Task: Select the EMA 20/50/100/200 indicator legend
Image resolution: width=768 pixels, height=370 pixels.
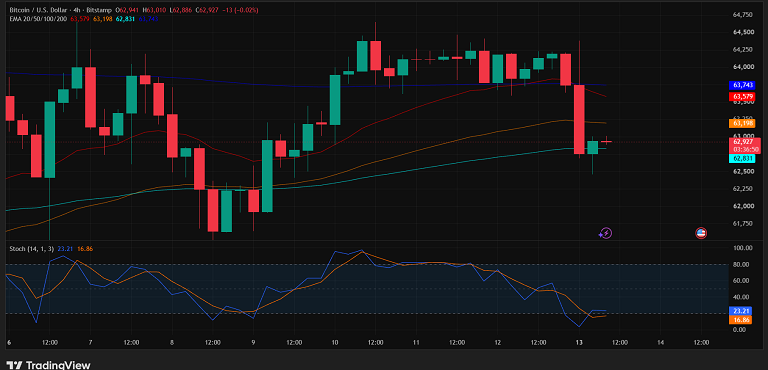Action: point(38,19)
